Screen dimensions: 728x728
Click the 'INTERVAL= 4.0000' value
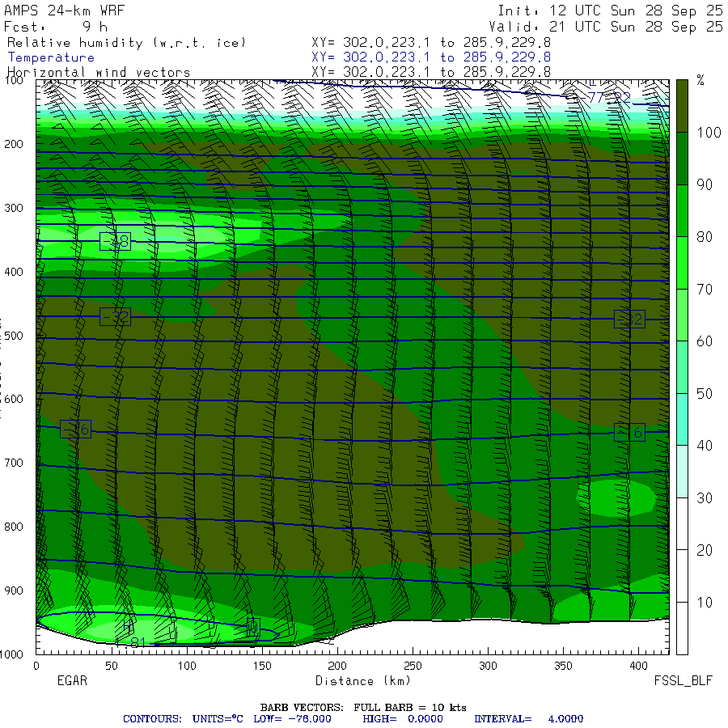[x=529, y=719]
